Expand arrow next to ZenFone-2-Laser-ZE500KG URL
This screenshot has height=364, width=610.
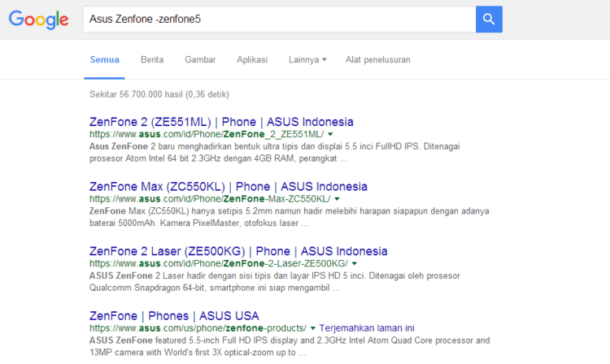coord(355,263)
